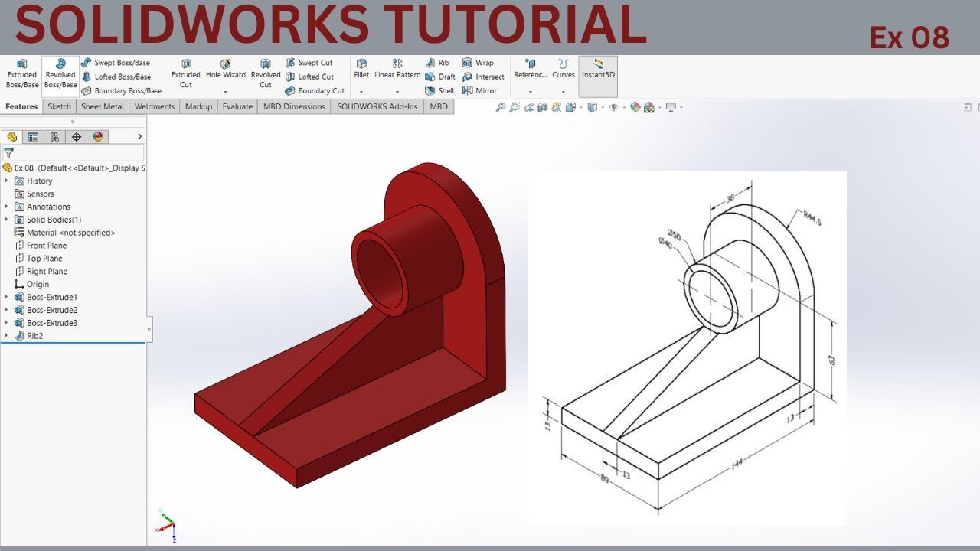Click the Edit Appearance color ball
This screenshot has height=551, width=980.
[x=635, y=107]
